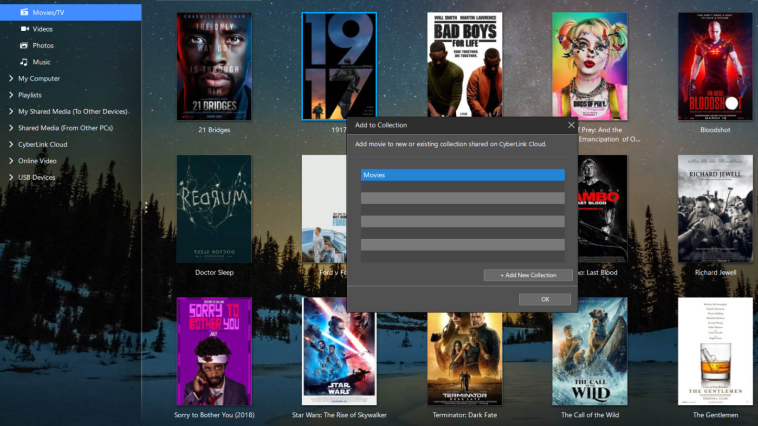
Task: Select the 21 Bridges movie poster
Action: pos(214,65)
